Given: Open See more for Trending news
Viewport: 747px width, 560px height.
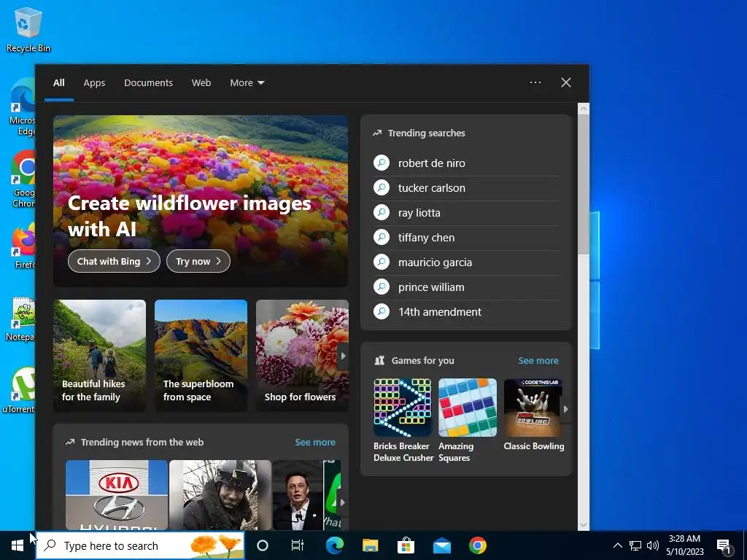Looking at the screenshot, I should tap(315, 442).
